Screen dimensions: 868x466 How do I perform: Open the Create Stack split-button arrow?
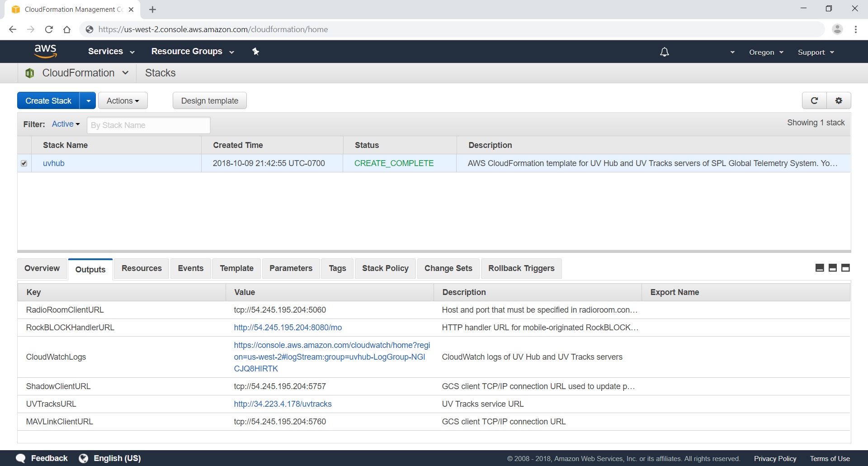88,100
